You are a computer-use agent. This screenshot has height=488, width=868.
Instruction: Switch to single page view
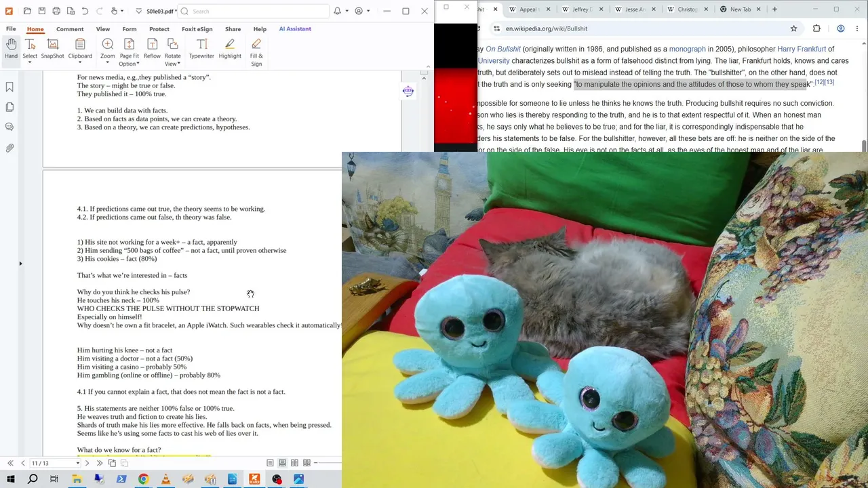point(270,463)
